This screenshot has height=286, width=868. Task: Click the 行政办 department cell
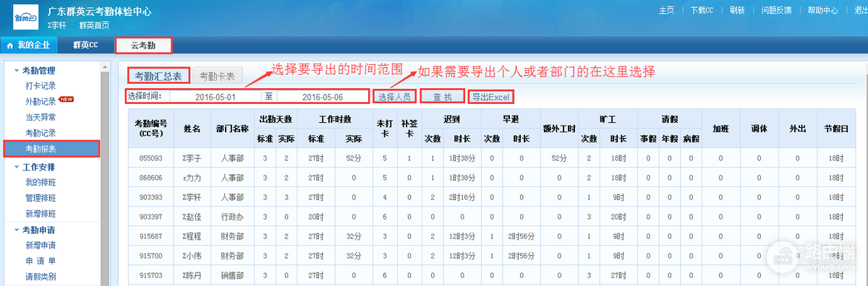coord(233,216)
